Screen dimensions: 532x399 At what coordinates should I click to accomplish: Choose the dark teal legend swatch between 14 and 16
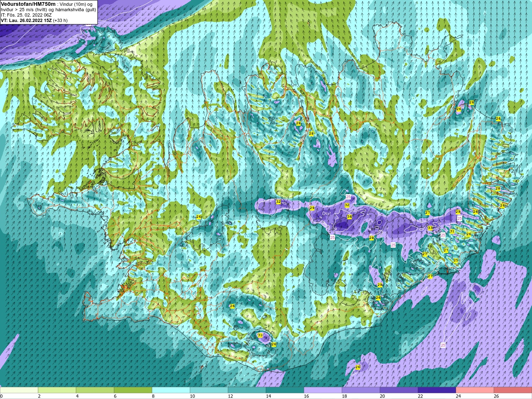pyautogui.click(x=285, y=390)
